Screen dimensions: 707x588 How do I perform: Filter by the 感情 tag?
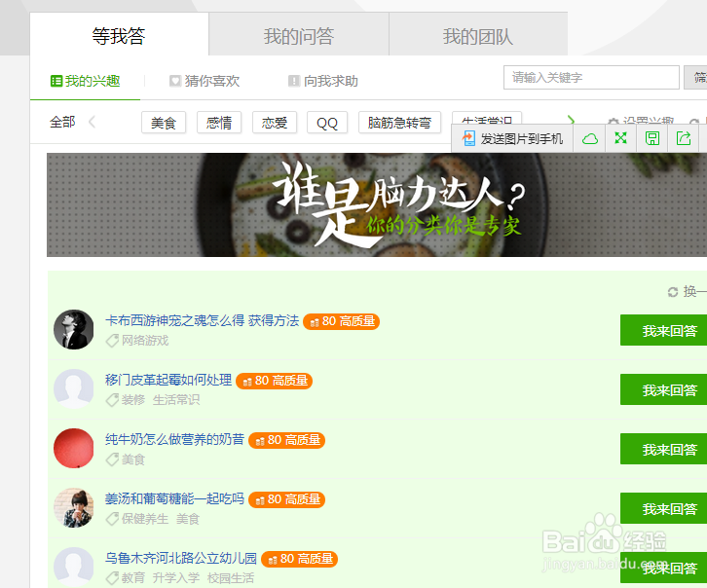click(219, 123)
